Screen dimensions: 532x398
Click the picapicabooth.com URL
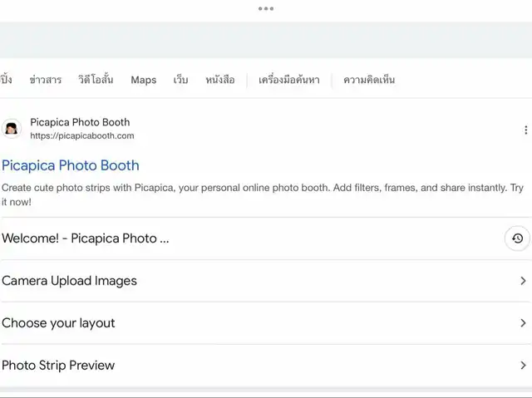coord(81,135)
